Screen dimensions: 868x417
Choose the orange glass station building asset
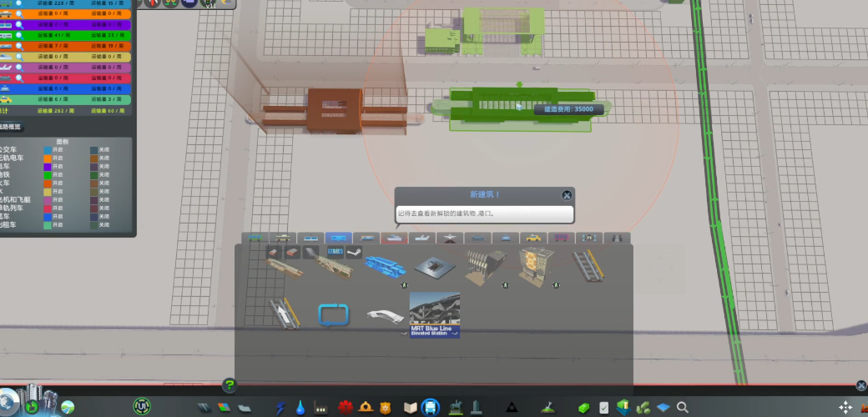point(536,267)
